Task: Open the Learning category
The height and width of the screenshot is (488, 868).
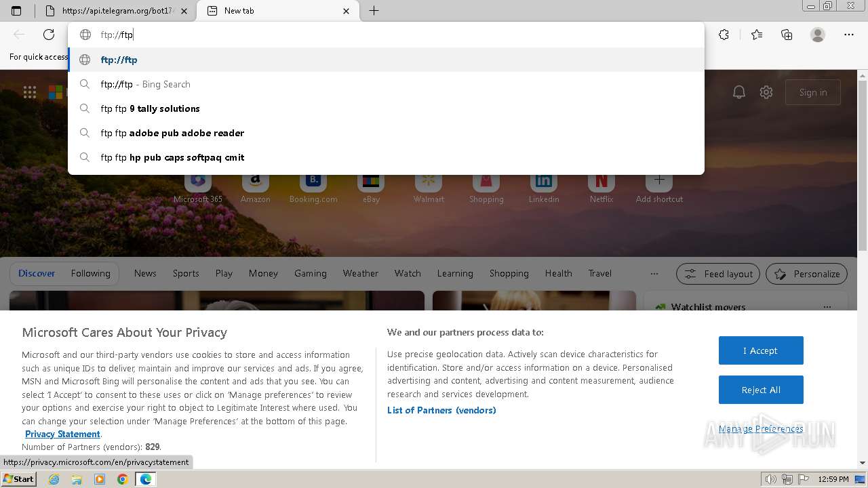Action: pyautogui.click(x=455, y=273)
